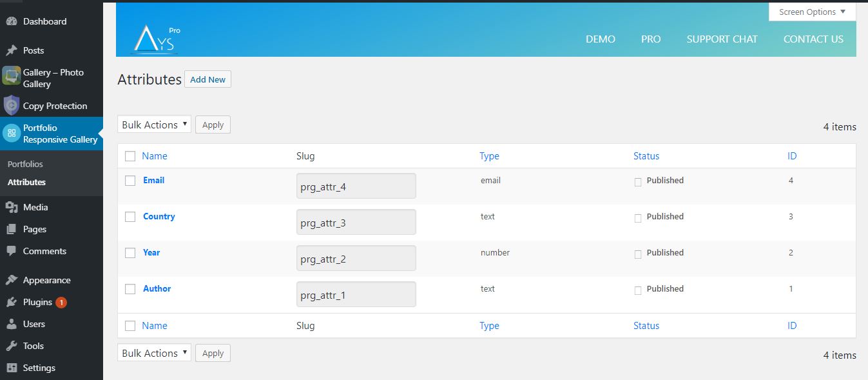Sort by ID in table footer

coord(792,325)
